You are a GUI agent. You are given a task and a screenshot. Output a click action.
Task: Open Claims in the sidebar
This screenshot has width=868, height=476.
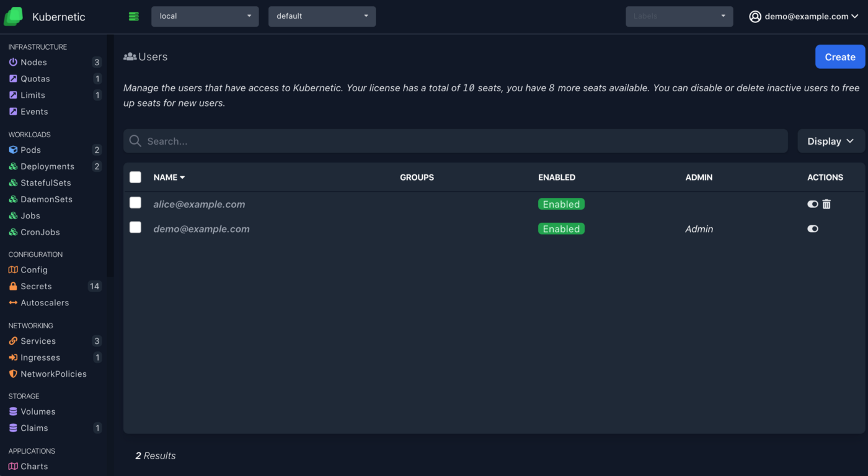tap(34, 428)
